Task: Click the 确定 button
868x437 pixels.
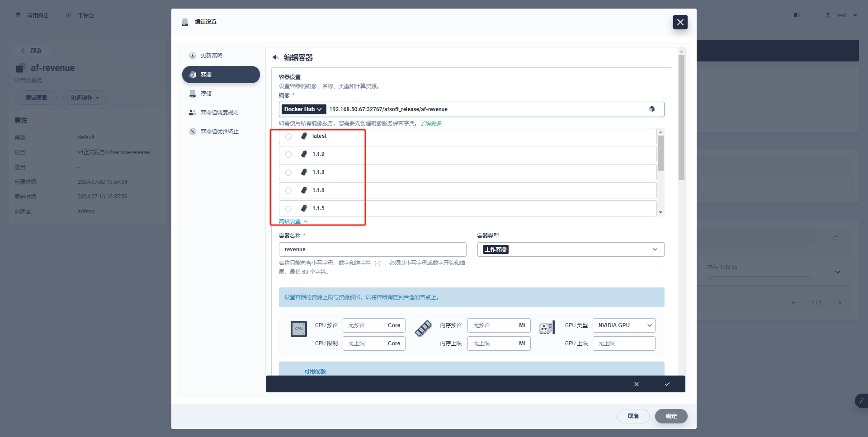Action: click(x=671, y=416)
